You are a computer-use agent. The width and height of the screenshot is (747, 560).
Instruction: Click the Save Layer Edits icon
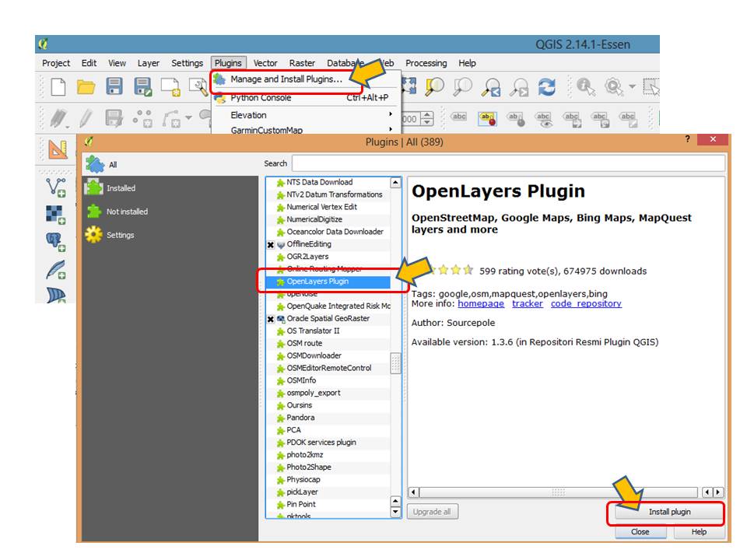pyautogui.click(x=114, y=118)
